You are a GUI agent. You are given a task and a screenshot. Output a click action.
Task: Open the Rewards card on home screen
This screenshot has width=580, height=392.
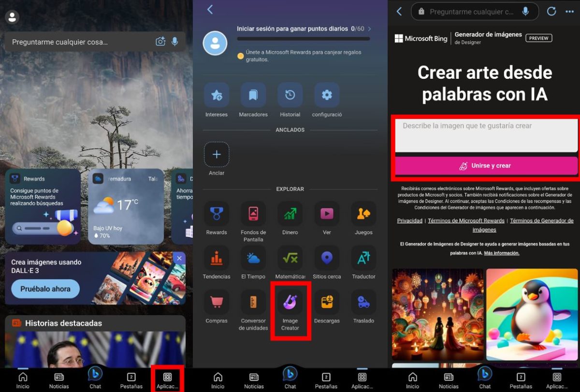pos(43,206)
